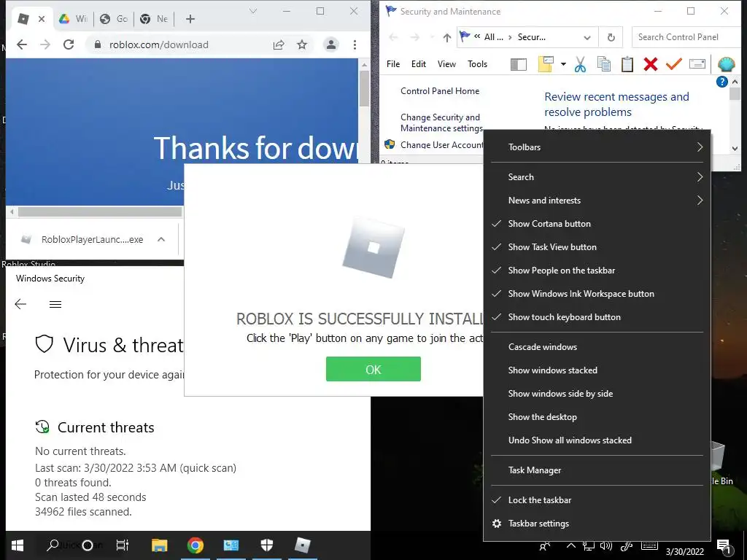Click the Cut scissors icon in Control Panel toolbar
This screenshot has height=560, width=747.
pyautogui.click(x=580, y=64)
